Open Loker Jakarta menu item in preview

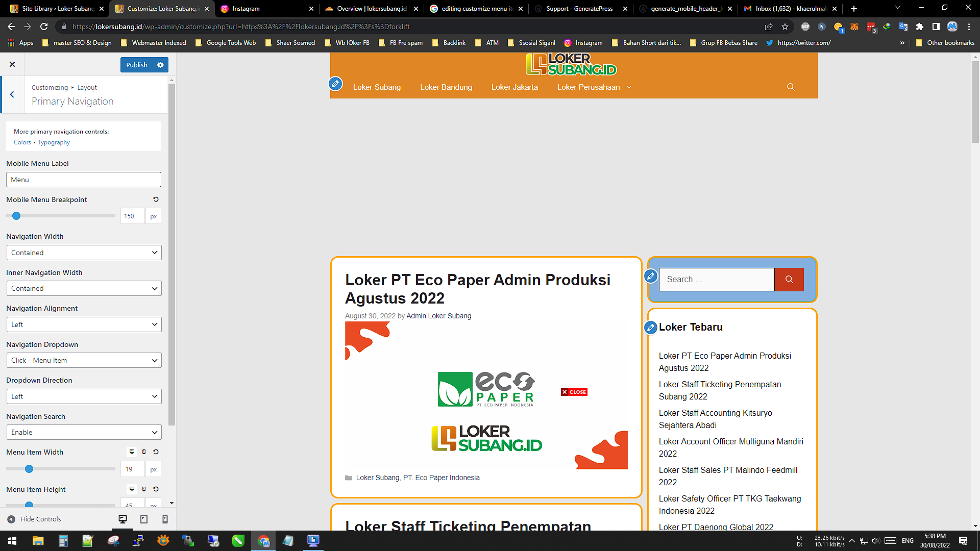pos(514,87)
